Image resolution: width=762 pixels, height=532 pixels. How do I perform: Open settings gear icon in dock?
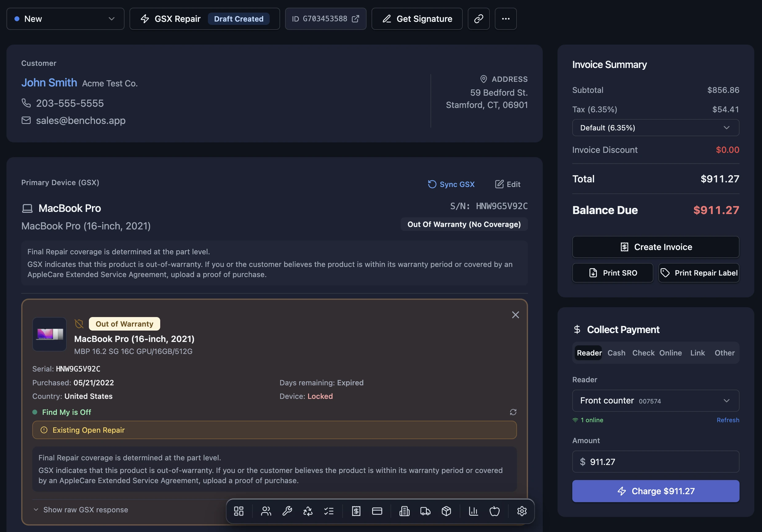522,511
